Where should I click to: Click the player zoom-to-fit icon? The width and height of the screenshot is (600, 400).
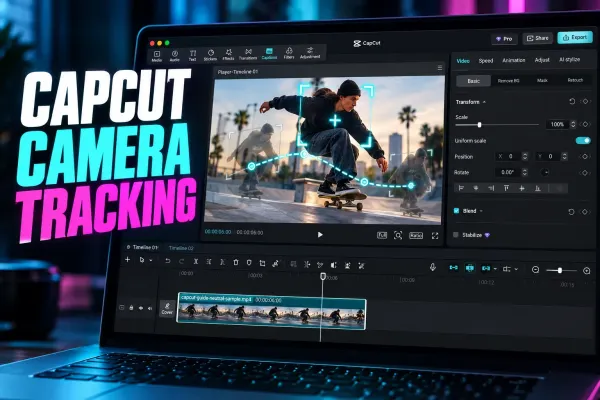(398, 235)
